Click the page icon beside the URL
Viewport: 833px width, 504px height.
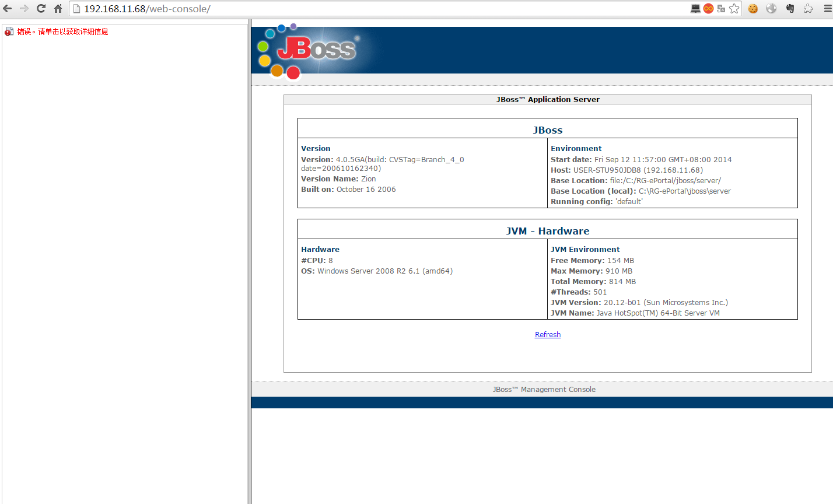pos(76,9)
